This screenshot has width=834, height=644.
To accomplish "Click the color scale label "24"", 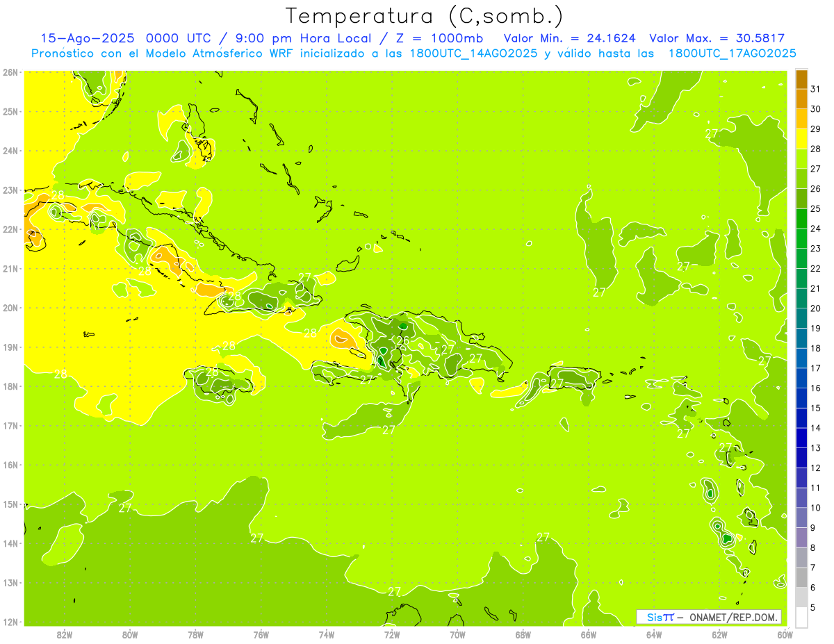I will coord(816,228).
